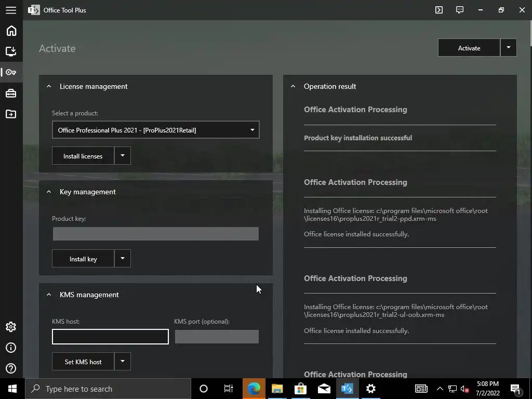The image size is (532, 399).
Task: Open the Help question mark icon
Action: (11, 368)
